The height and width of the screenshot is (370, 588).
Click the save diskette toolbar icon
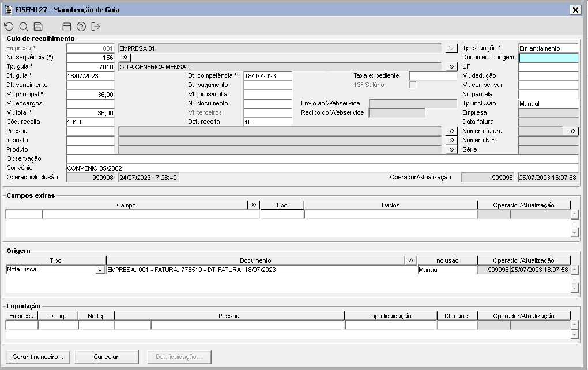pyautogui.click(x=38, y=27)
